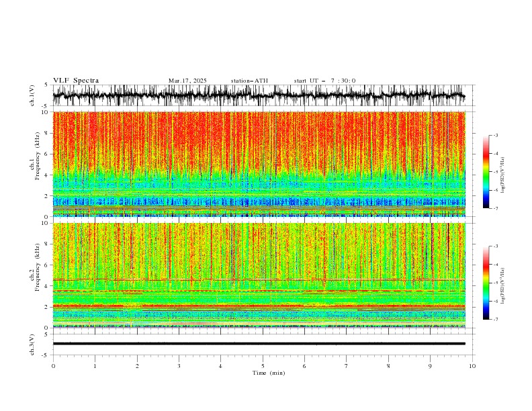The height and width of the screenshot is (411, 532).
Task: Click the time axis tick label '5'
Action: (x=263, y=366)
